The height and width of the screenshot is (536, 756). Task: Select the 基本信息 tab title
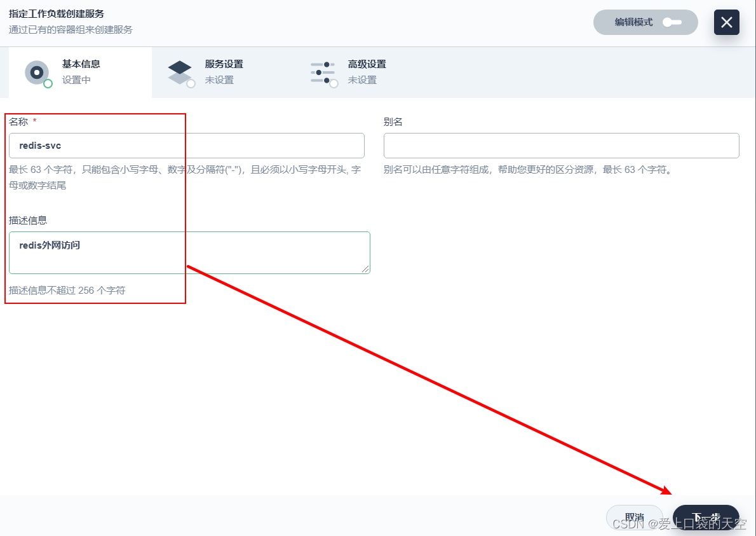(81, 64)
